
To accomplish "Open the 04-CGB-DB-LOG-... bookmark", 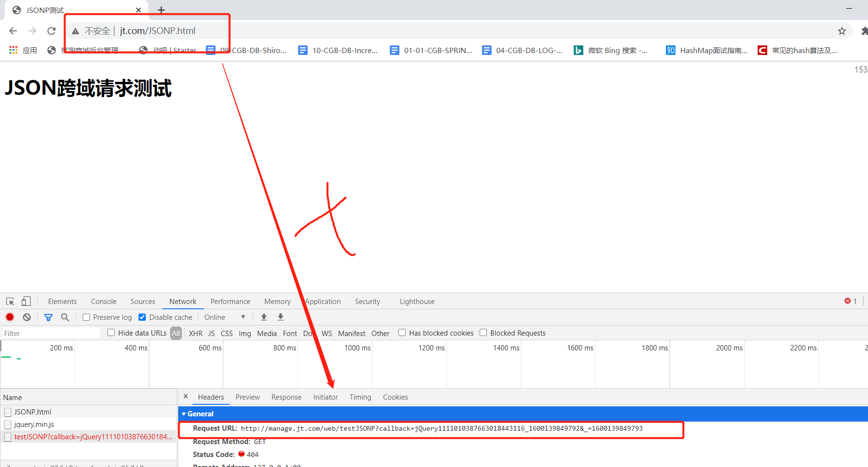I will (522, 50).
